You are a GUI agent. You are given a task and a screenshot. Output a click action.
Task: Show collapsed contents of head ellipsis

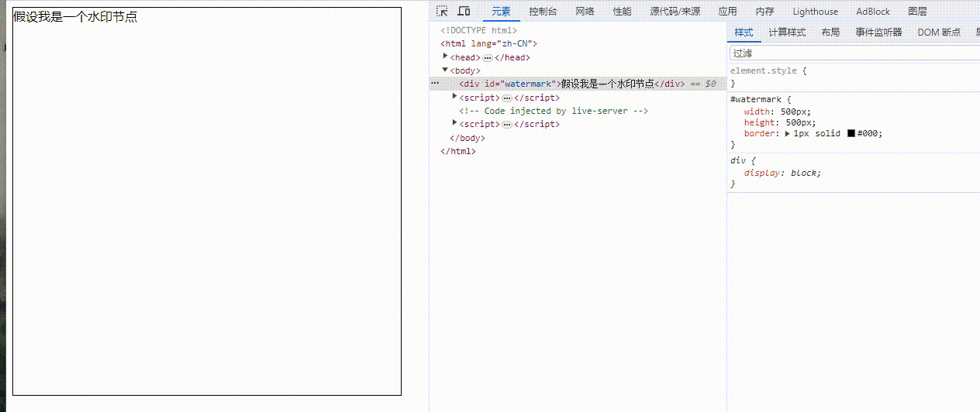(x=488, y=57)
